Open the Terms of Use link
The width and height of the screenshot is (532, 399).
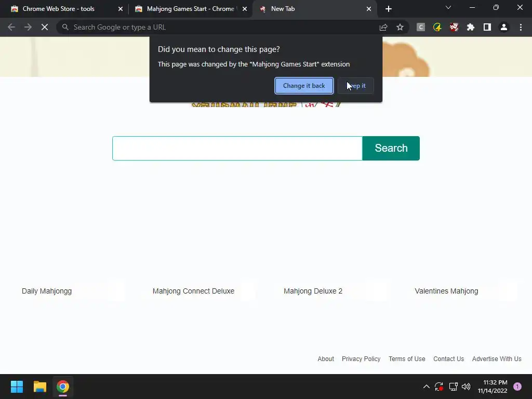click(x=407, y=359)
